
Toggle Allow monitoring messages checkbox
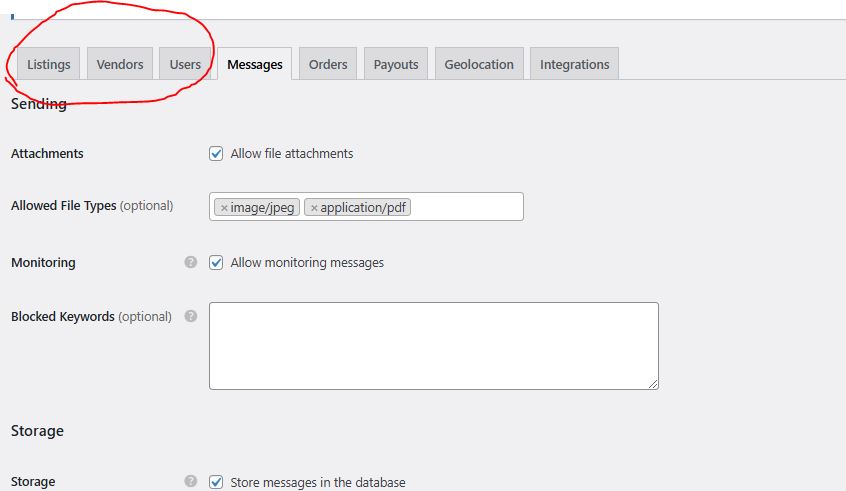coord(216,263)
